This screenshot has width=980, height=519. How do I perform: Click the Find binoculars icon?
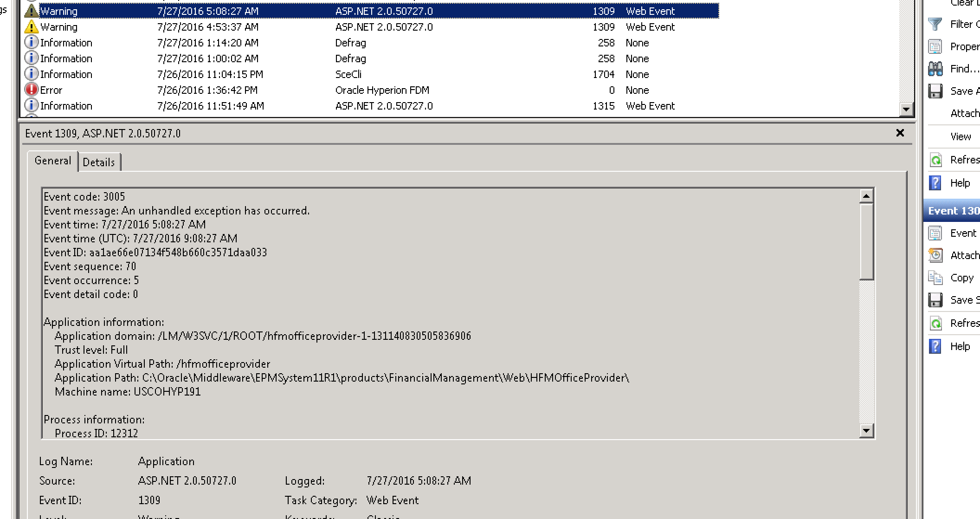tap(935, 69)
